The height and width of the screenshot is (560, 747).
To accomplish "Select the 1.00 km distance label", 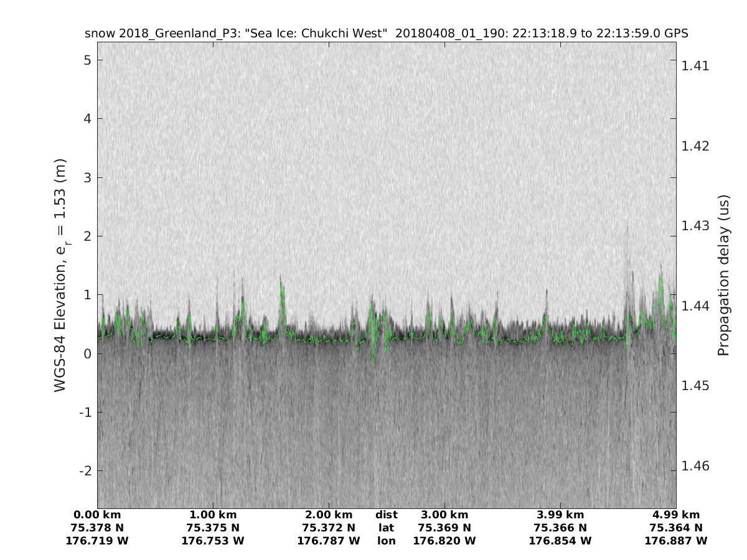I will pyautogui.click(x=213, y=515).
